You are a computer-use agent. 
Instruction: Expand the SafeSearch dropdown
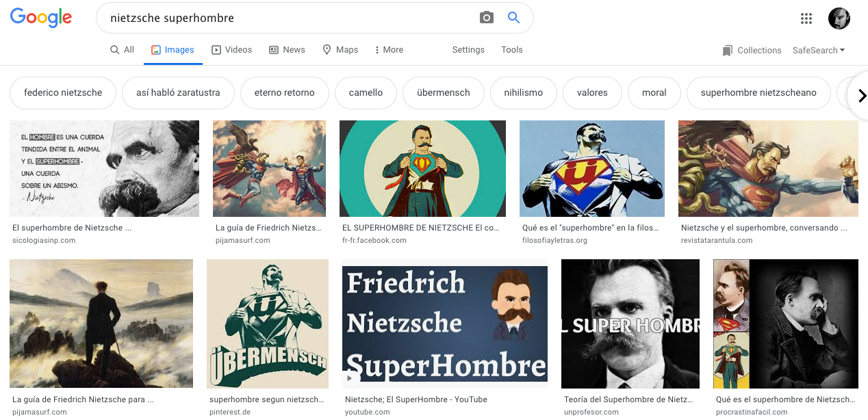coord(818,50)
